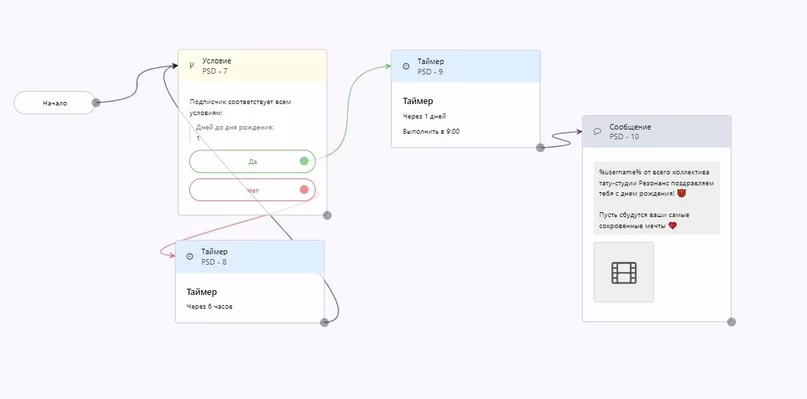This screenshot has width=807, height=399.
Task: Open the video attachment thumbnail in the message block
Action: (624, 272)
